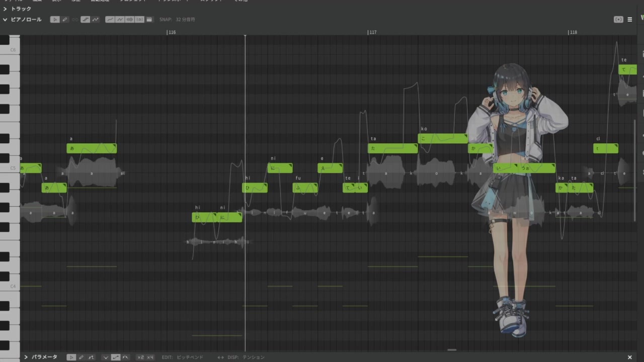
Task: Select the green 'ko' note block
Action: (443, 138)
